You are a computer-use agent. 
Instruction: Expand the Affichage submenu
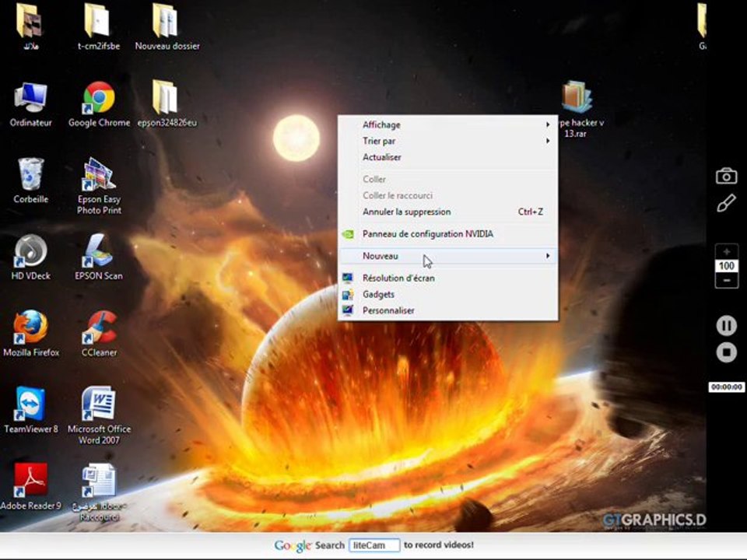click(448, 124)
